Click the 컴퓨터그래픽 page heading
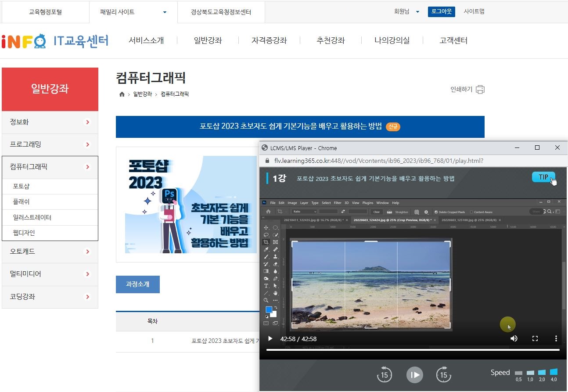568x392 pixels. point(151,78)
